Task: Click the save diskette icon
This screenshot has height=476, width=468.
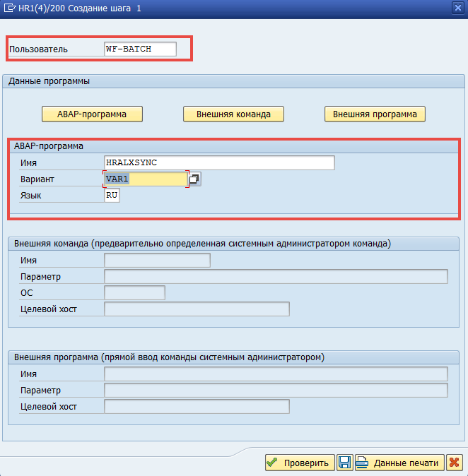Action: 344,463
